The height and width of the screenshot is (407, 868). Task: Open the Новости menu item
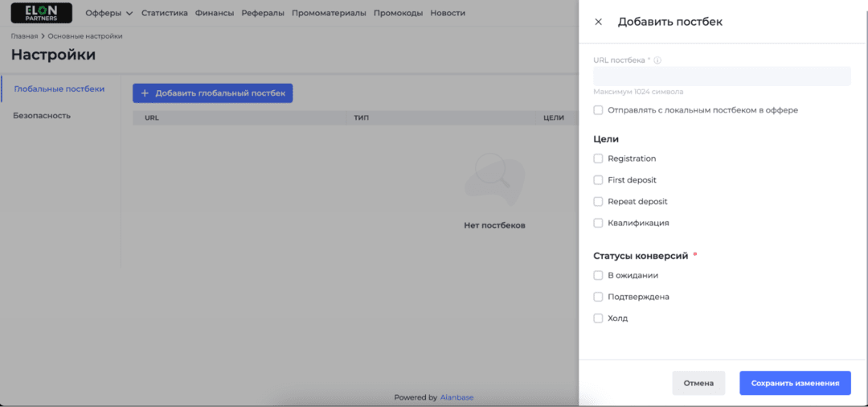pos(448,13)
